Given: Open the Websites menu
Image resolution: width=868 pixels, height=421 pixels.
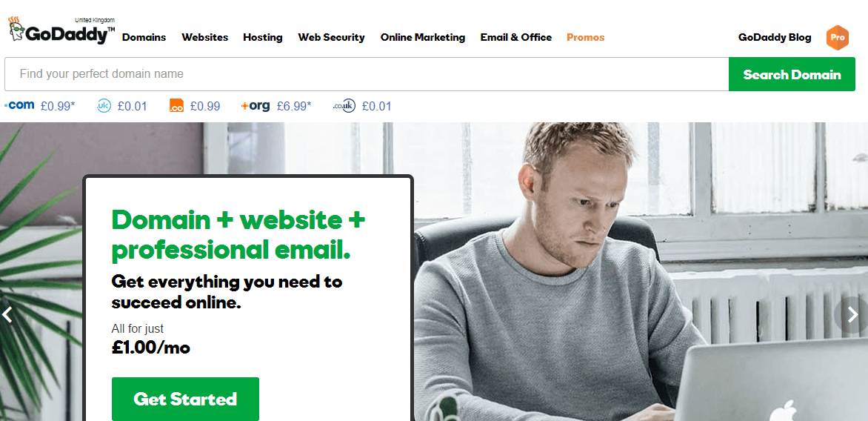Looking at the screenshot, I should [x=205, y=38].
